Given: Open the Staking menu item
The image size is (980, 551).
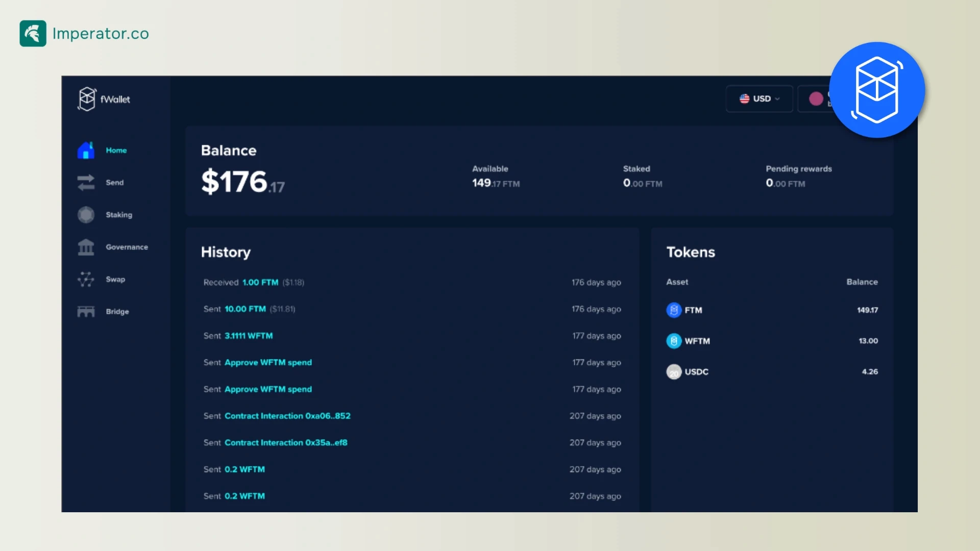Looking at the screenshot, I should coord(119,215).
